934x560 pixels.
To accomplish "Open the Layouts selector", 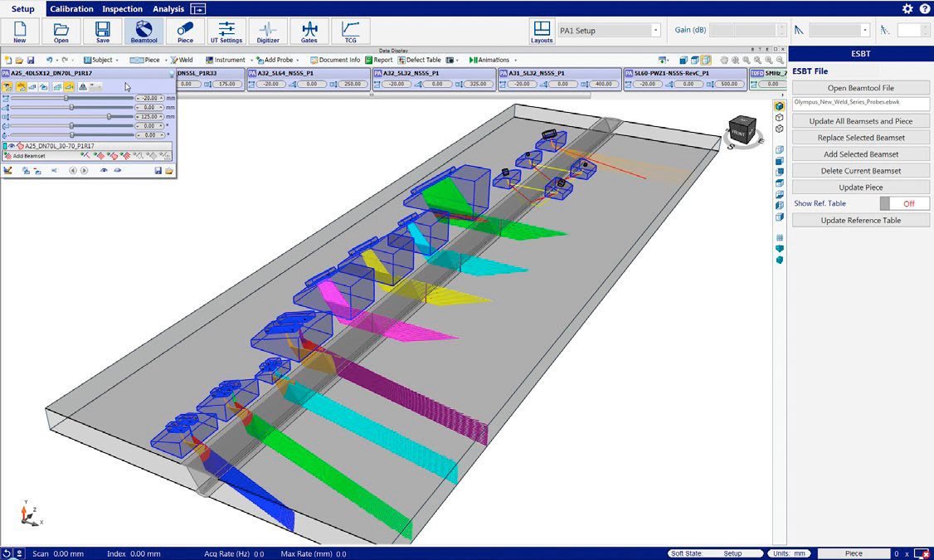I will (542, 32).
